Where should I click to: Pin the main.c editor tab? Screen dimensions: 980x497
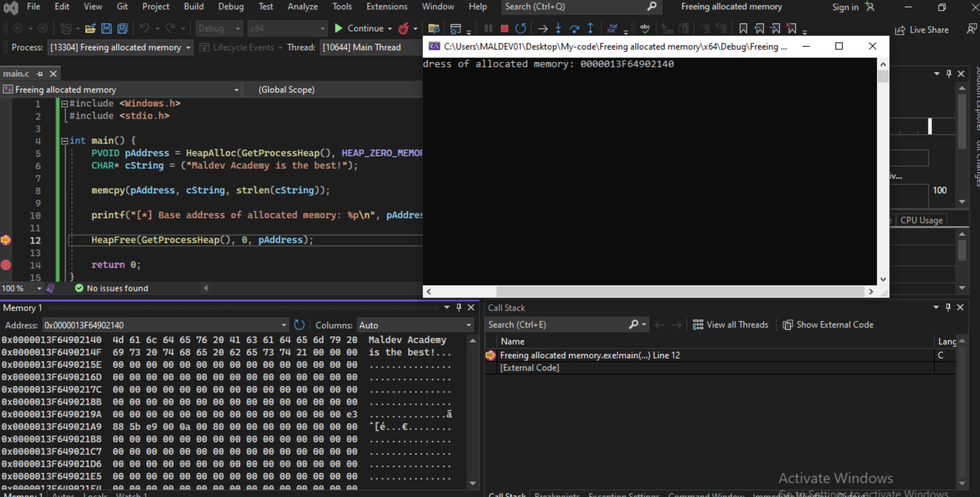coord(39,74)
